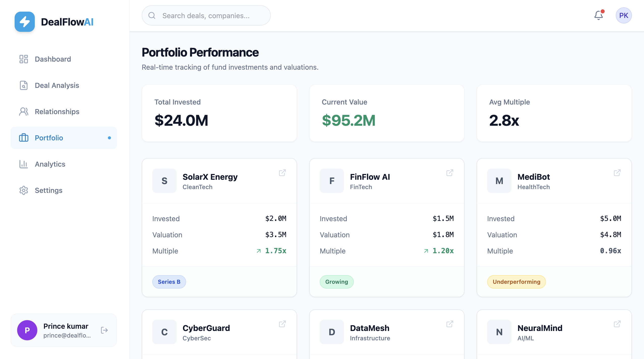Click the logout icon beside Prince kumar
Viewport: 644px width, 359px height.
(x=104, y=330)
